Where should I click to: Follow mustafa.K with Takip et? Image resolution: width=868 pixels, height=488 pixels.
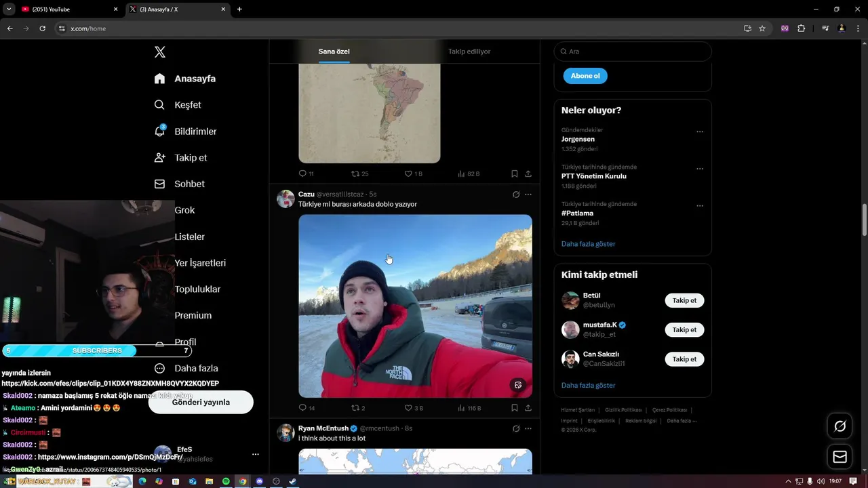pyautogui.click(x=684, y=330)
